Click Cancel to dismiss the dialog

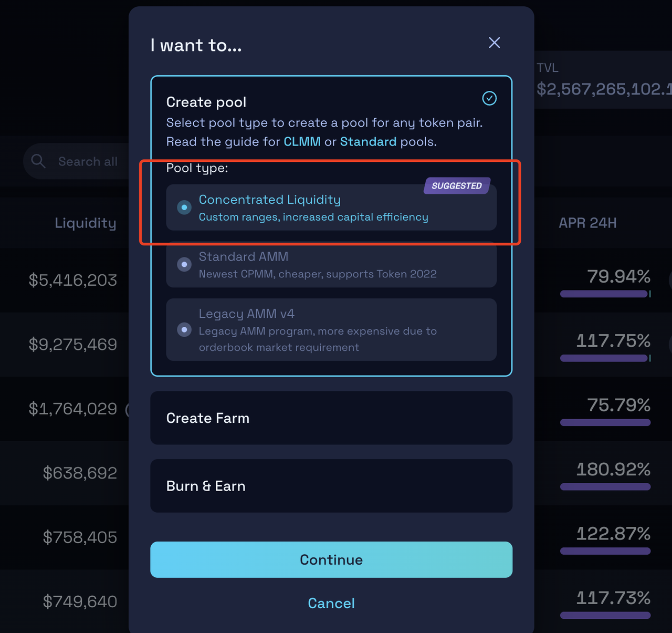click(x=331, y=603)
